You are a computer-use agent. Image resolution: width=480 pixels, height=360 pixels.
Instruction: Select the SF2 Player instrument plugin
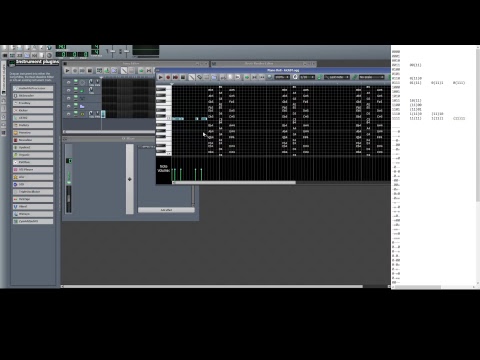pyautogui.click(x=33, y=169)
